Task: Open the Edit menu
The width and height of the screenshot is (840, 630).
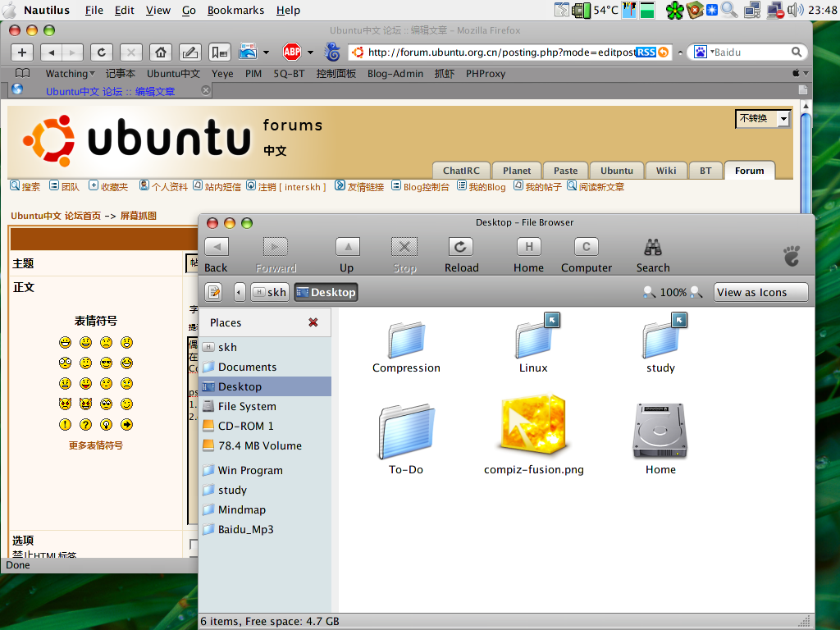Action: click(125, 10)
